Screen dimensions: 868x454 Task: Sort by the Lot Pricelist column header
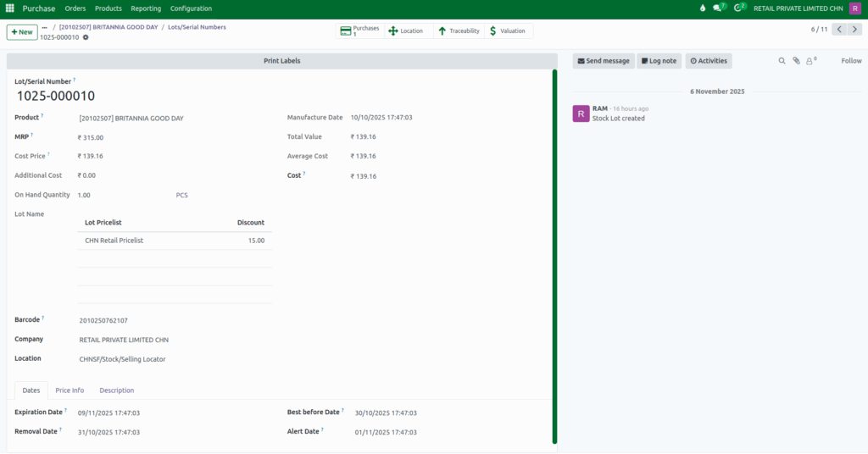103,222
